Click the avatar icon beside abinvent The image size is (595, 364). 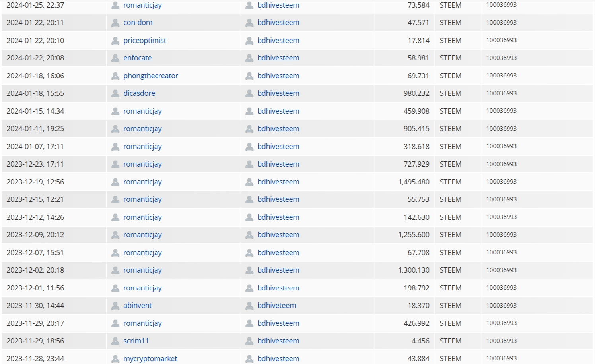[115, 306]
